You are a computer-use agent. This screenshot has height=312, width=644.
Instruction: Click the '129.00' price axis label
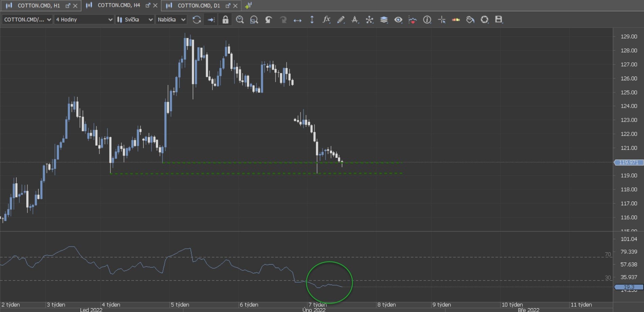point(629,37)
